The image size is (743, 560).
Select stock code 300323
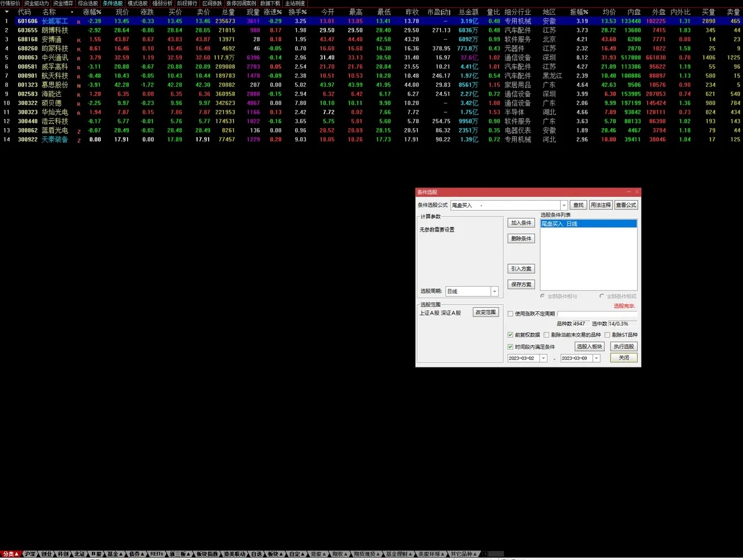[28, 112]
